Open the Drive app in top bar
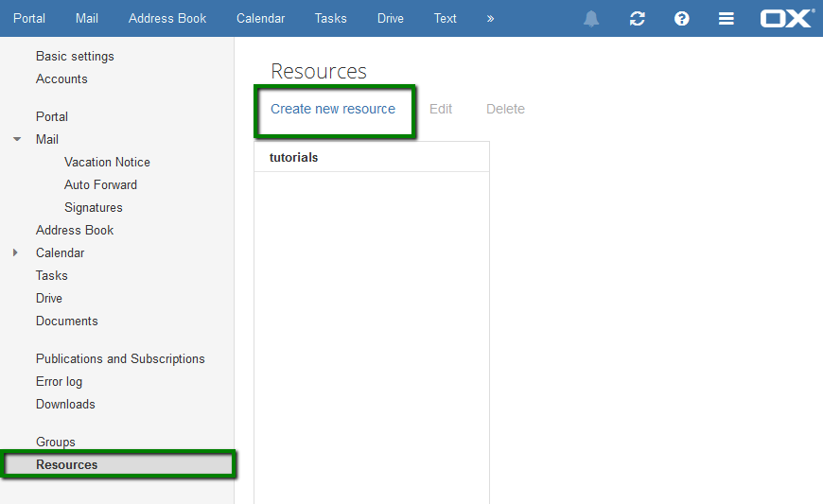This screenshot has height=504, width=823. pyautogui.click(x=391, y=18)
